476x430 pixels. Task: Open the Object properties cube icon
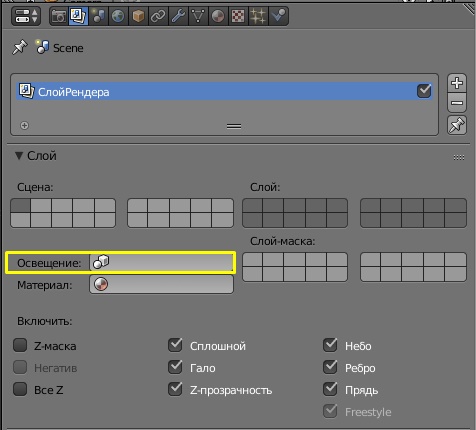pos(138,16)
